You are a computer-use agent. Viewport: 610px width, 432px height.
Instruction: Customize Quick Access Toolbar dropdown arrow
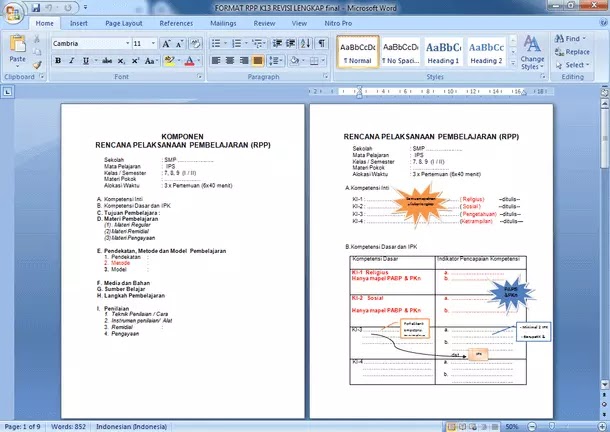click(x=86, y=7)
